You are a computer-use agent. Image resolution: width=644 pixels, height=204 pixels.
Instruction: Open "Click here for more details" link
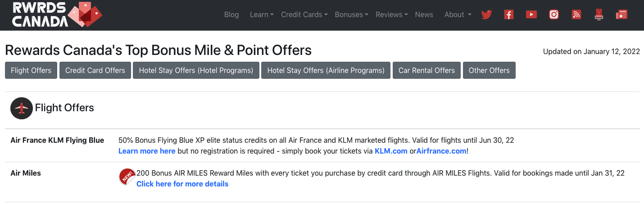pyautogui.click(x=182, y=184)
